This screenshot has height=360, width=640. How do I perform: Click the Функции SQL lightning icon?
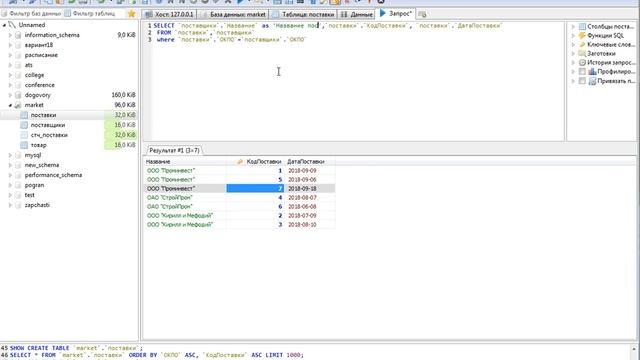pyautogui.click(x=582, y=36)
